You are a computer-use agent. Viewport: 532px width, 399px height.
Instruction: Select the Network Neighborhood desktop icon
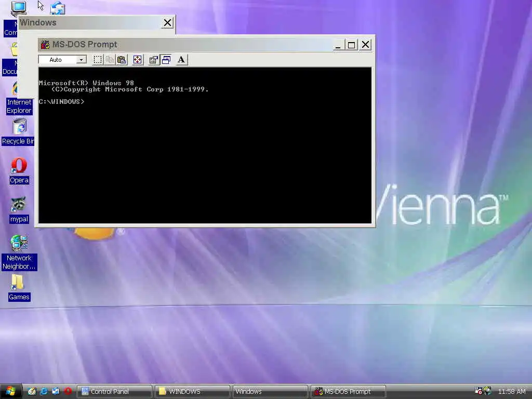[x=19, y=252]
